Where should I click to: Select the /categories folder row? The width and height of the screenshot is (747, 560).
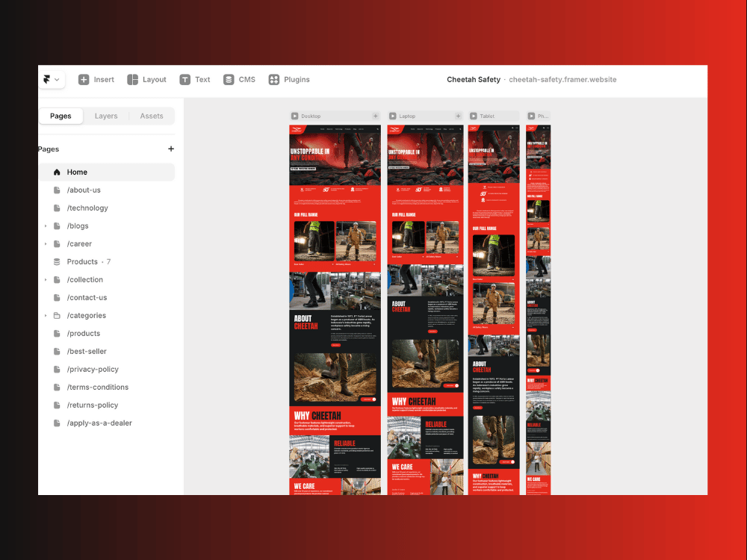tap(107, 315)
